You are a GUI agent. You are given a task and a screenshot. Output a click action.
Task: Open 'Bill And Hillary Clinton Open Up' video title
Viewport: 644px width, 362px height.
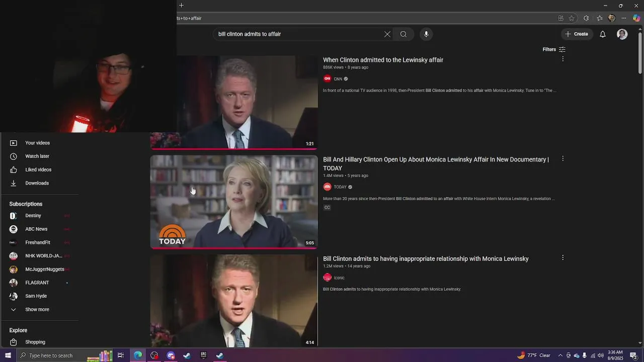(436, 164)
